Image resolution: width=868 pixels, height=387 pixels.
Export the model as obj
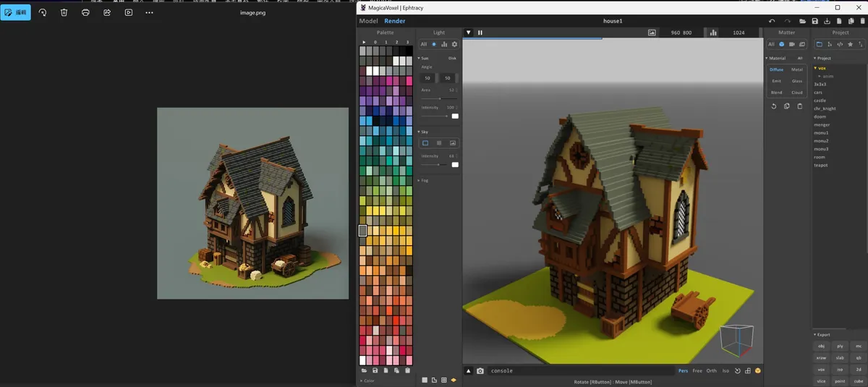tap(821, 346)
